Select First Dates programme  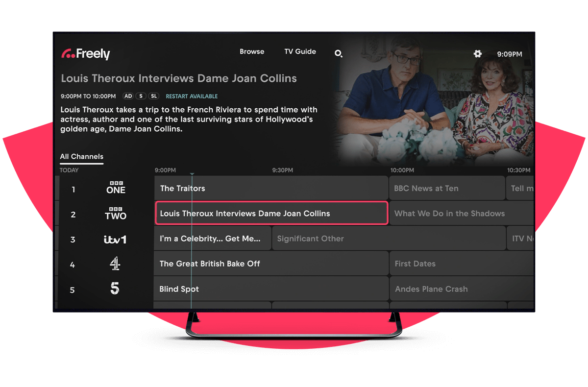462,264
